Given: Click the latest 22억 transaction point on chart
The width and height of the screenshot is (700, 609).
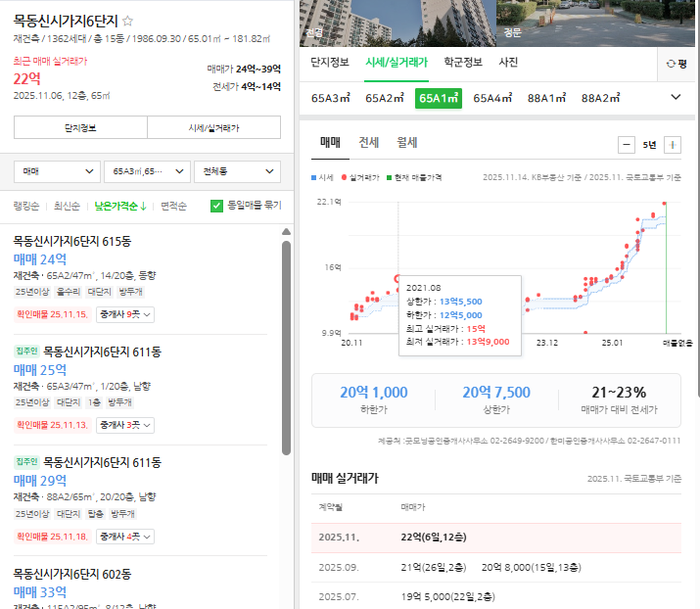Looking at the screenshot, I should (x=665, y=204).
